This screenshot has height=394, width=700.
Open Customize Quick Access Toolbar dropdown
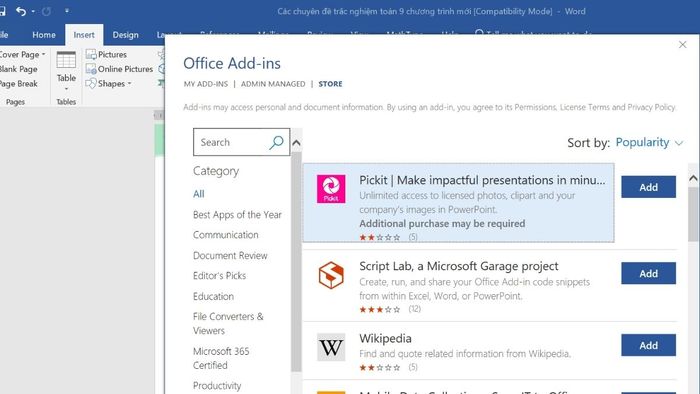point(67,11)
